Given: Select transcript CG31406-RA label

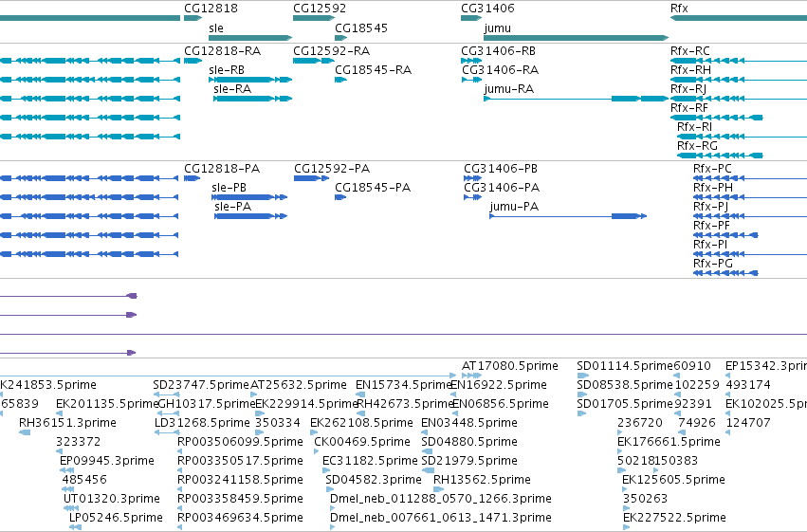Looking at the screenshot, I should tap(500, 70).
